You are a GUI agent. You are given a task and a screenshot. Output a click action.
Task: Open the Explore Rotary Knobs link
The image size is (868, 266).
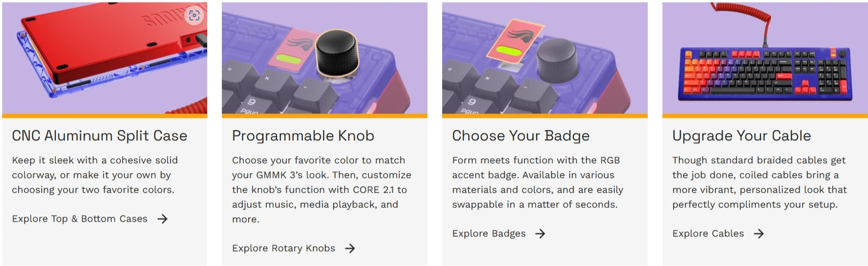284,249
